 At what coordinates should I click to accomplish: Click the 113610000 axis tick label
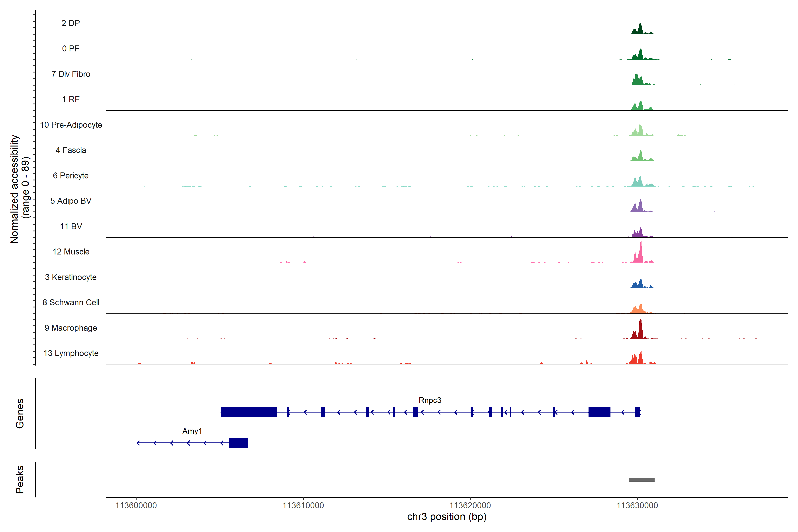303,506
